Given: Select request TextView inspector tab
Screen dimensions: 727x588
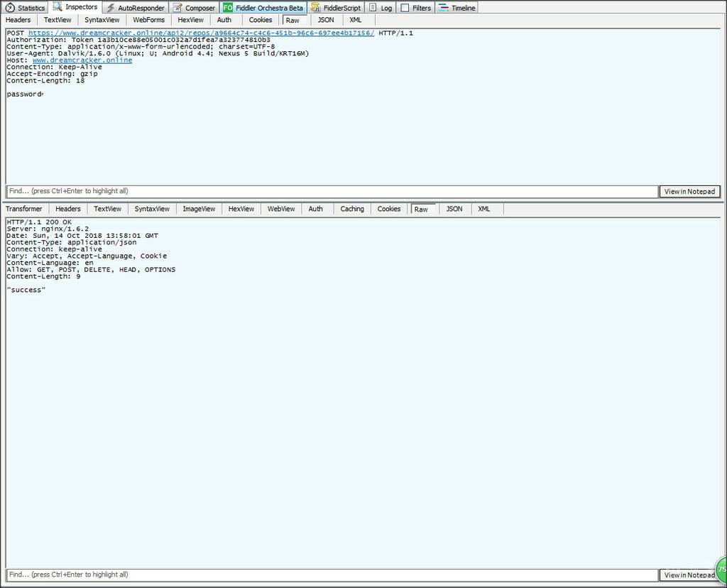Looking at the screenshot, I should 58,20.
